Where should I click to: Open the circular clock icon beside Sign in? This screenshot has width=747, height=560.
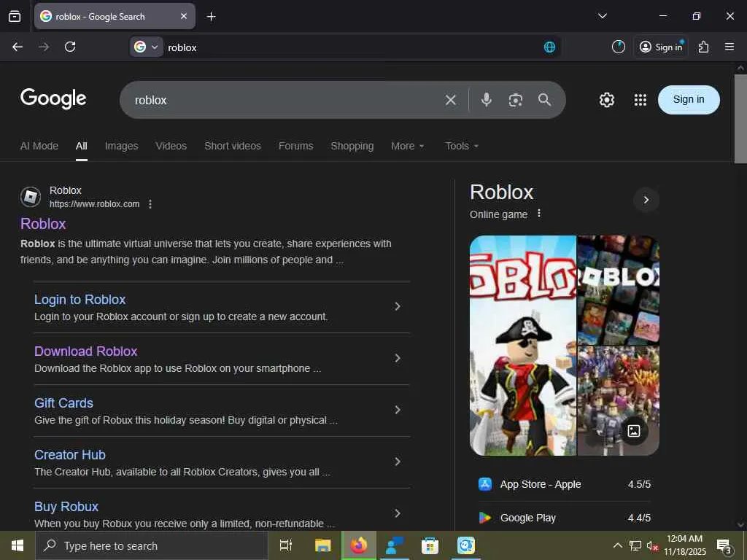point(619,47)
